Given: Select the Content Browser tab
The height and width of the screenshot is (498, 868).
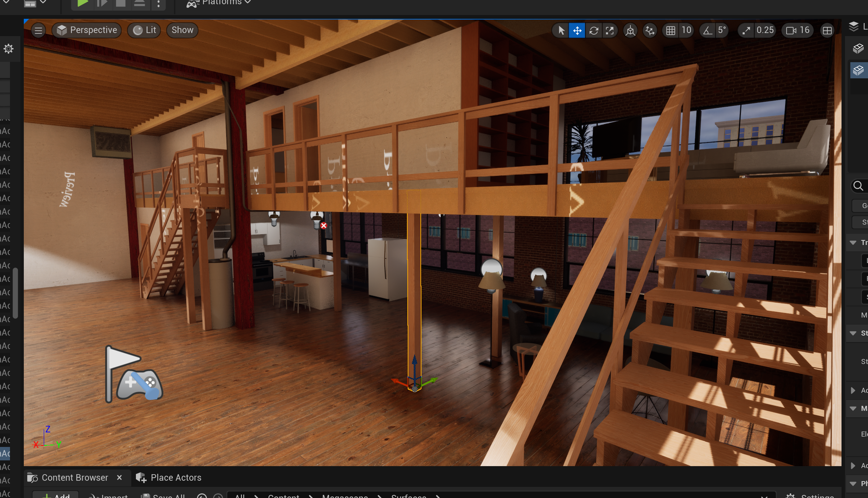Looking at the screenshot, I should click(x=68, y=477).
